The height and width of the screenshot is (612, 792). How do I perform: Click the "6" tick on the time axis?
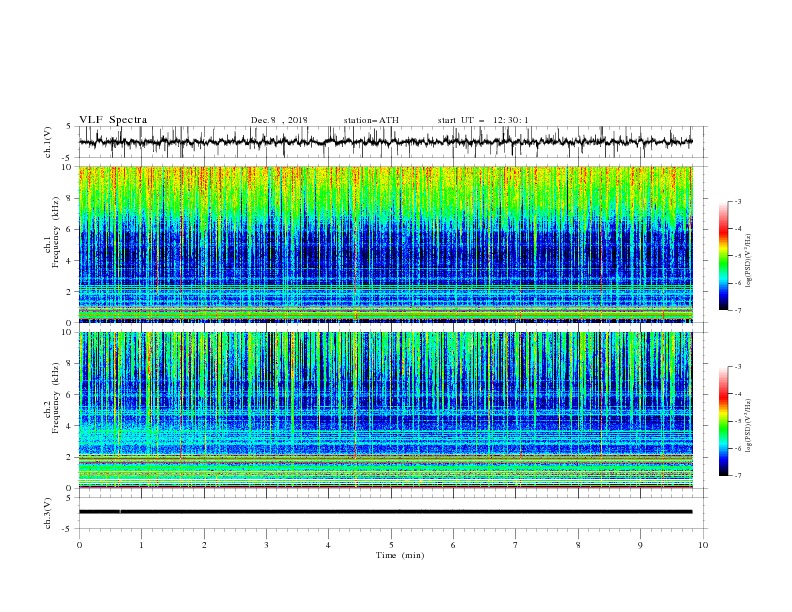pos(453,545)
